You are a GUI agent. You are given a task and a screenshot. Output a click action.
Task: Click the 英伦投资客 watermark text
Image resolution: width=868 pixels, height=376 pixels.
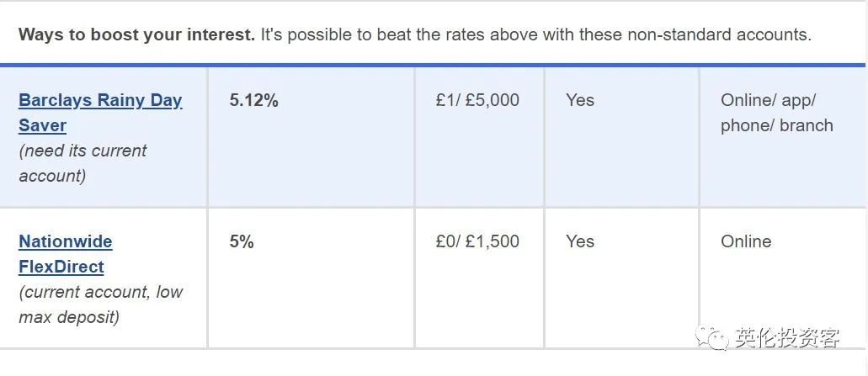click(x=788, y=338)
